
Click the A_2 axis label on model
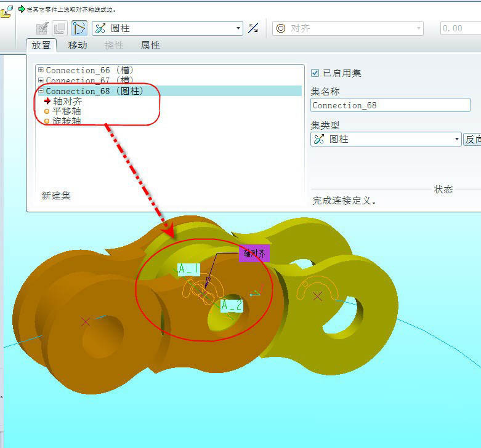click(232, 305)
